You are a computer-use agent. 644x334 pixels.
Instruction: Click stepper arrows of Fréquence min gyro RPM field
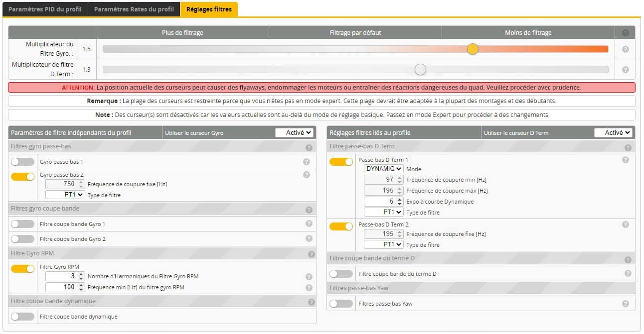pyautogui.click(x=81, y=287)
